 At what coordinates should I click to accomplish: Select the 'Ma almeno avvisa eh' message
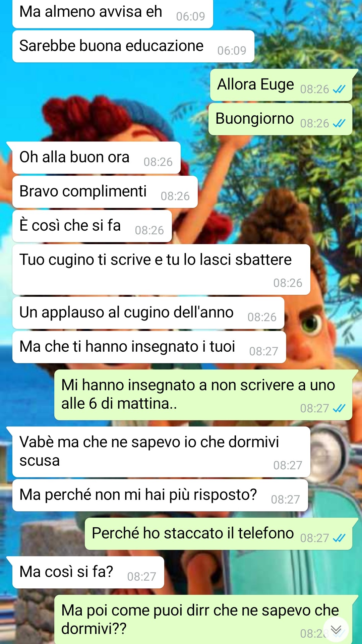[113, 13]
